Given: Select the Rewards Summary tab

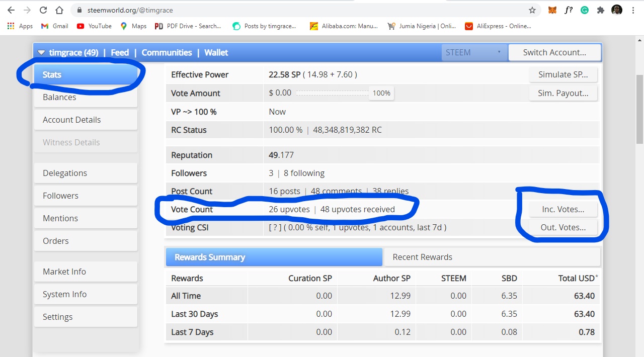Looking at the screenshot, I should coord(274,257).
